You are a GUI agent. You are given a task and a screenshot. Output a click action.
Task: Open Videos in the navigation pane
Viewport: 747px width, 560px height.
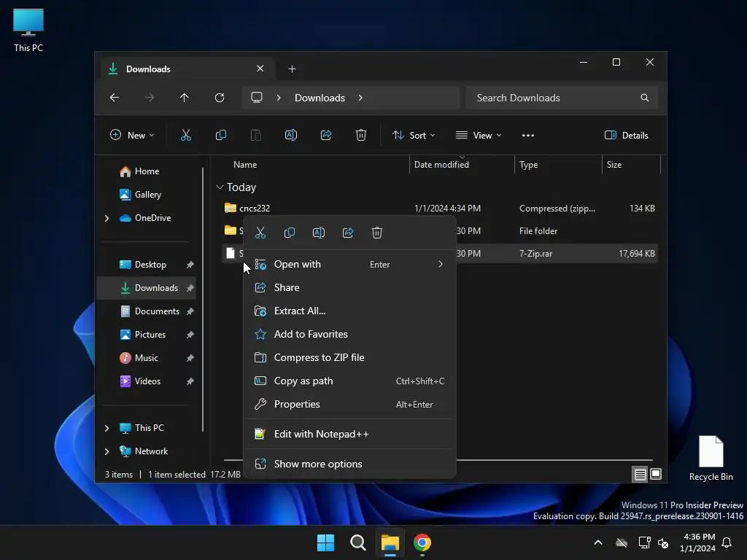pyautogui.click(x=147, y=381)
